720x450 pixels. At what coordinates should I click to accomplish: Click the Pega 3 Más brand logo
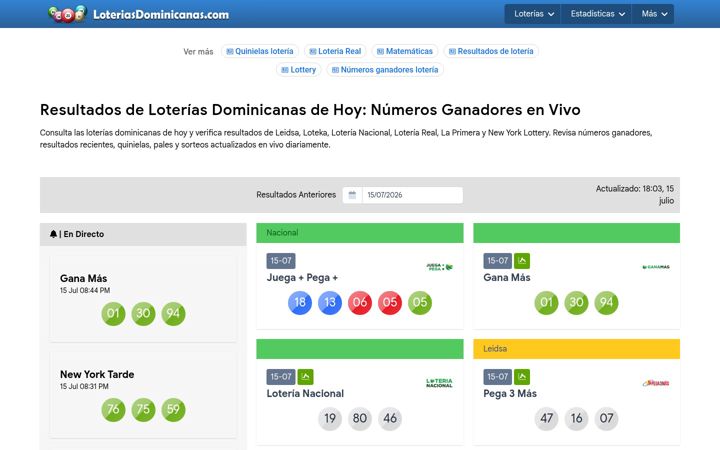coord(656,383)
